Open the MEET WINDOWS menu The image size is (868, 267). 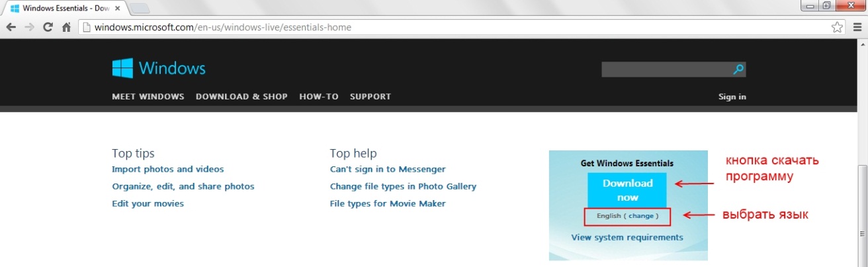point(148,97)
